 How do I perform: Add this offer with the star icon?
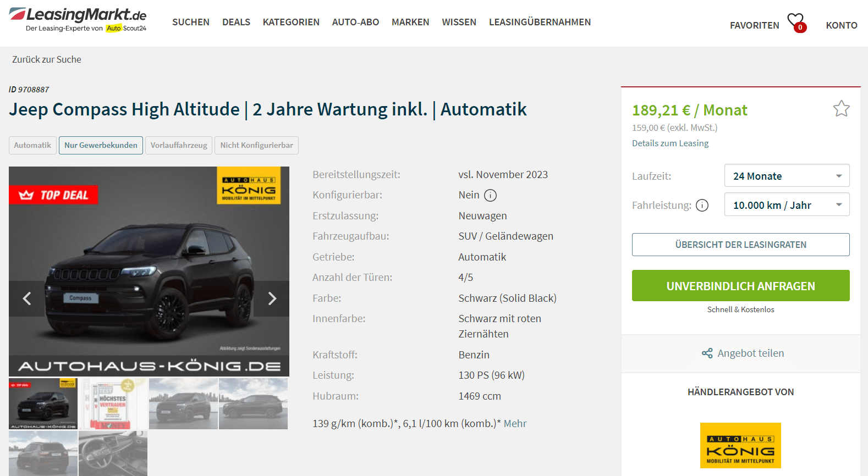pyautogui.click(x=841, y=109)
